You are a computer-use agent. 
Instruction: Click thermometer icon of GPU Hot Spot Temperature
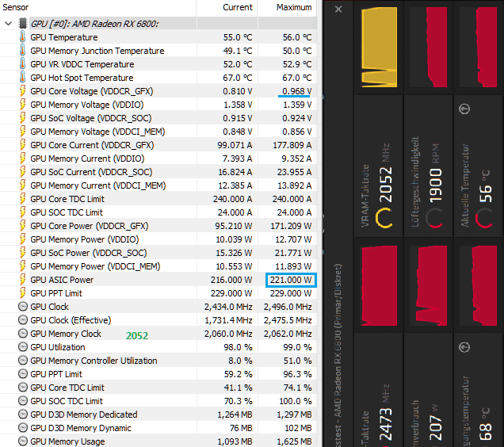22,78
